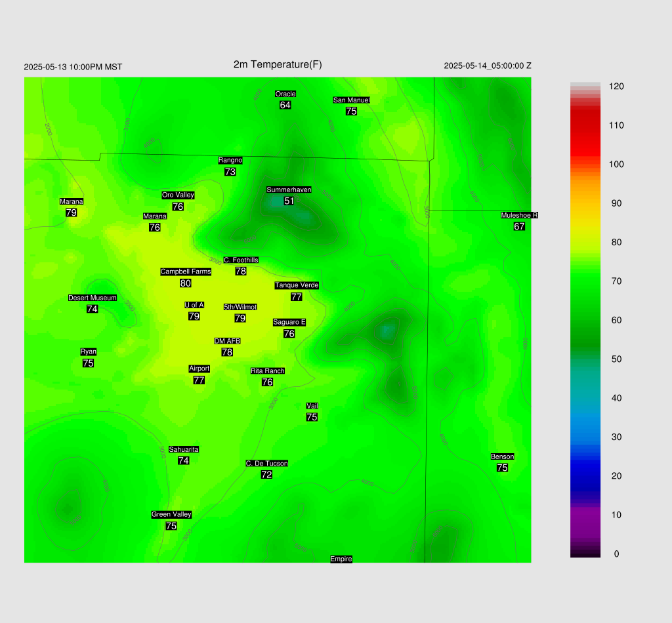The height and width of the screenshot is (623, 672).
Task: Select the U of A station label
Action: (194, 305)
